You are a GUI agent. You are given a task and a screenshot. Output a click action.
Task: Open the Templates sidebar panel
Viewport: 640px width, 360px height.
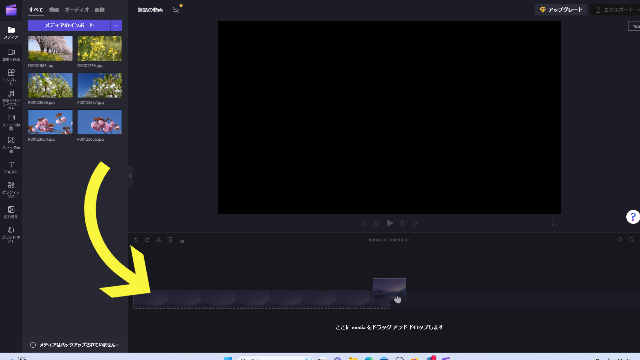point(11,76)
